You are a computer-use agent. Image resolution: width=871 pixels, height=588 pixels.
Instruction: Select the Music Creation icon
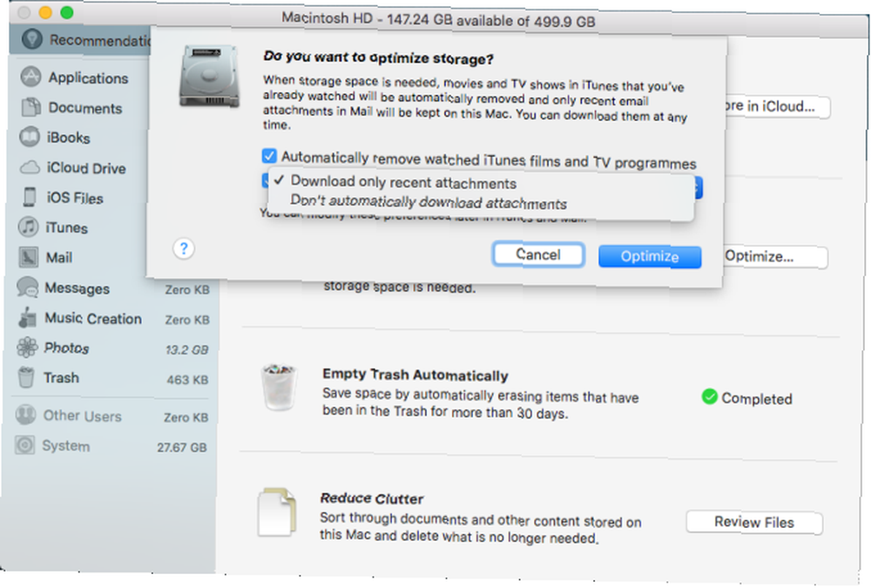tap(27, 317)
